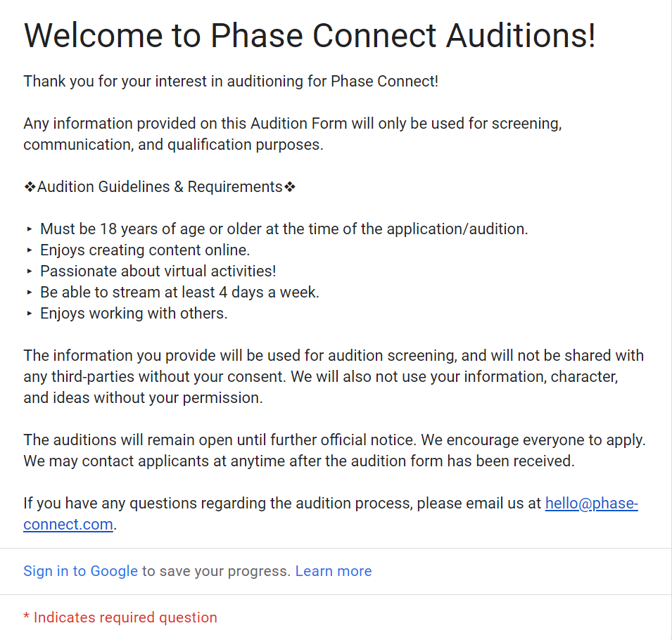Click the auditions will remain open paragraph

(x=334, y=451)
